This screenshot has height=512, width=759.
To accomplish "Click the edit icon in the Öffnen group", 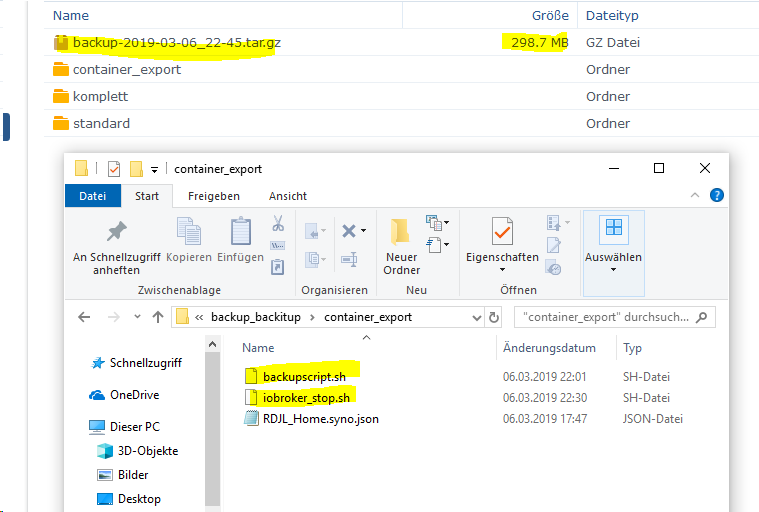I will point(553,245).
